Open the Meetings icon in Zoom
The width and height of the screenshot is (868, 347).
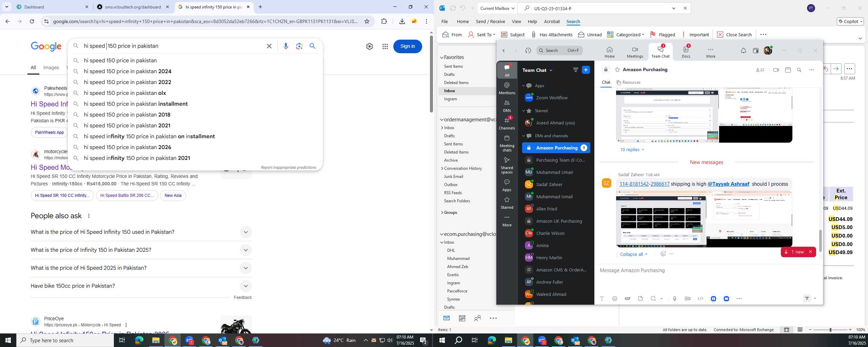[x=635, y=52]
